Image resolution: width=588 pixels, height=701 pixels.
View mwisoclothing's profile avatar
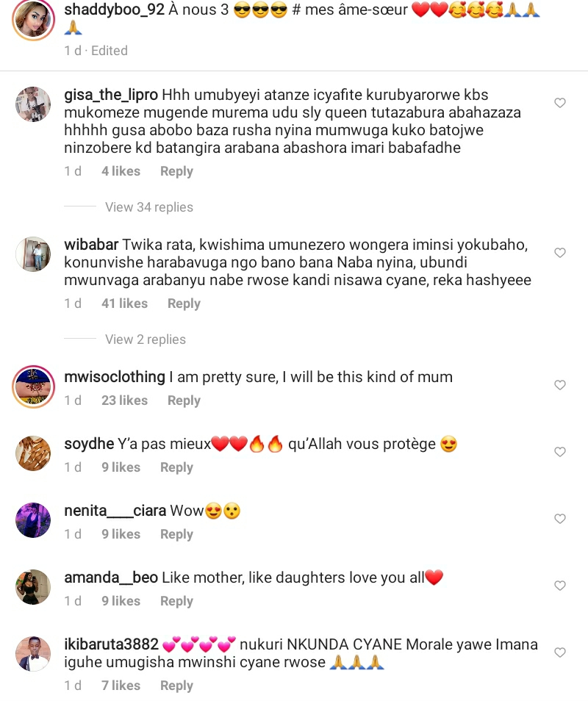click(x=33, y=385)
